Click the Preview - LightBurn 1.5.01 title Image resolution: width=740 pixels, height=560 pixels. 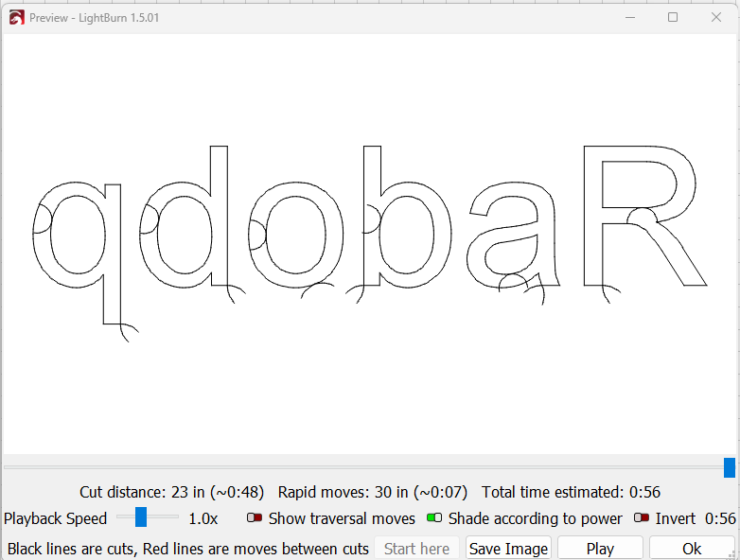click(x=94, y=18)
